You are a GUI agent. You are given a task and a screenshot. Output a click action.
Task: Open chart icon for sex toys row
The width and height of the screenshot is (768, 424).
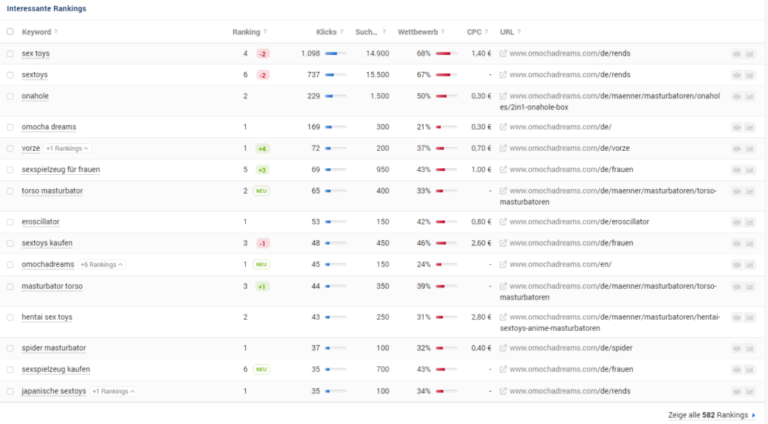750,54
